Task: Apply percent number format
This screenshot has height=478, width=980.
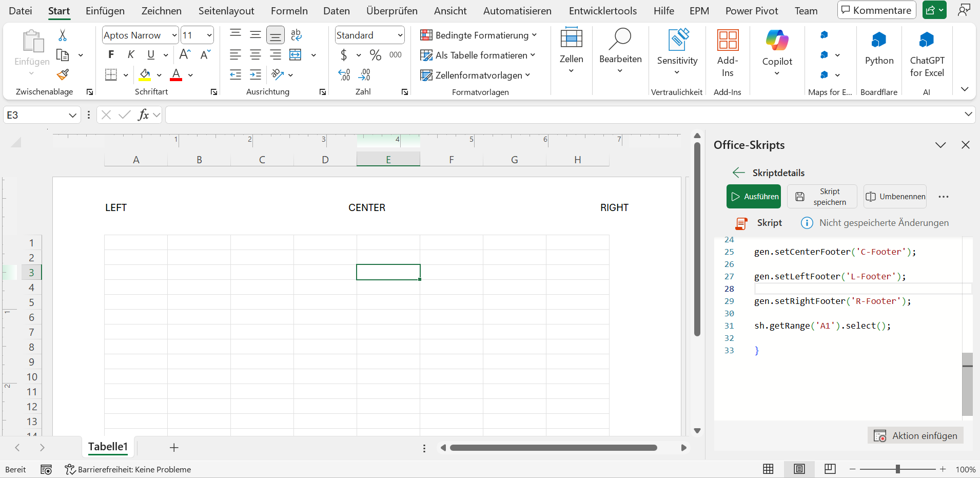Action: (376, 55)
